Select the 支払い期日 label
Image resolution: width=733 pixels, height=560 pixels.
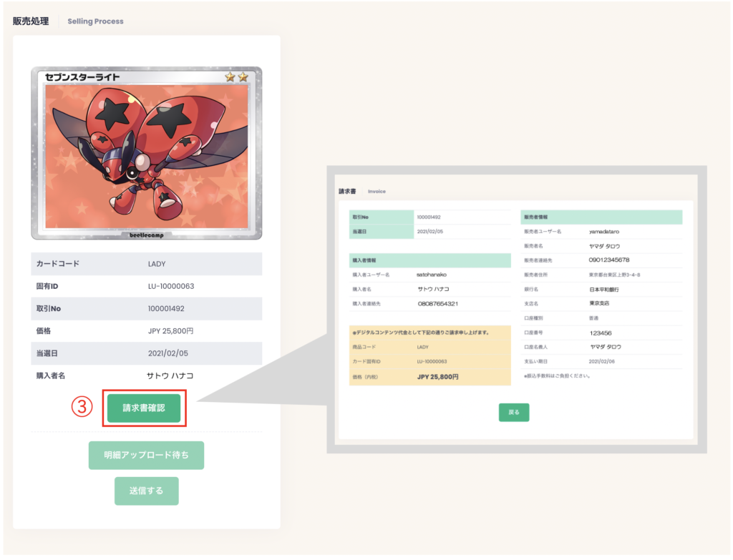[535, 361]
